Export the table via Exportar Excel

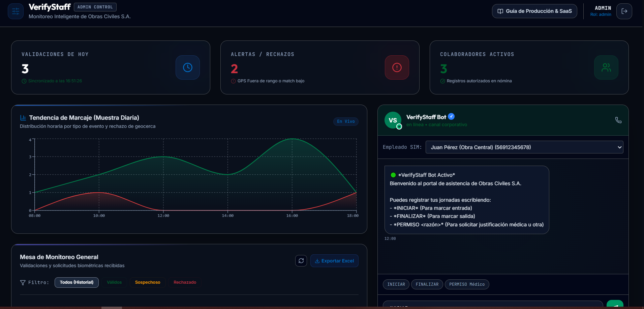click(x=334, y=261)
